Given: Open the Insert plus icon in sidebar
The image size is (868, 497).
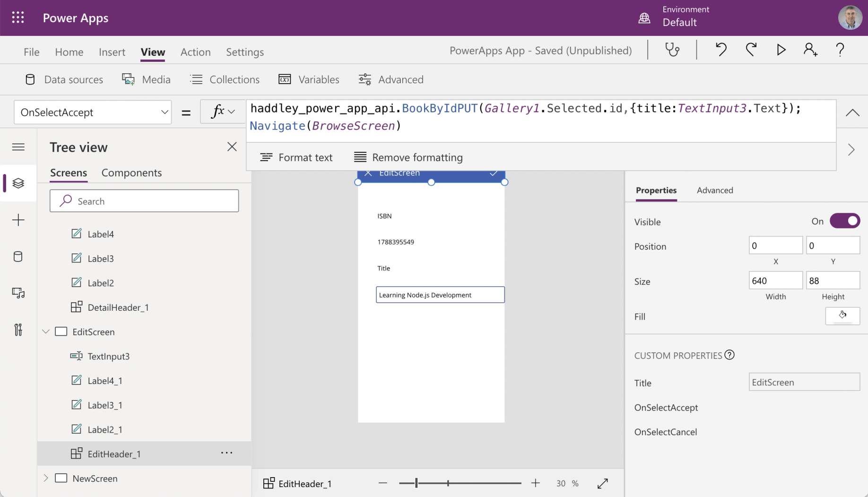Looking at the screenshot, I should (18, 220).
